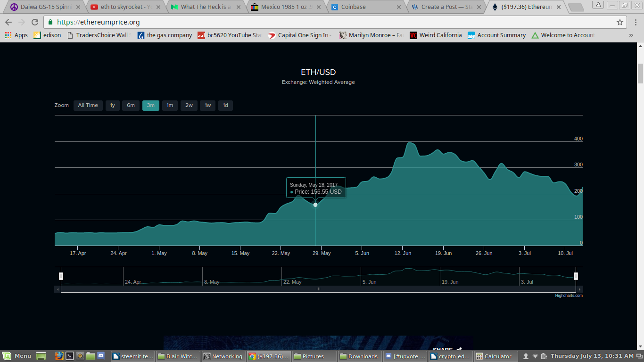Open the file manager folder icon in panel

coord(90,356)
